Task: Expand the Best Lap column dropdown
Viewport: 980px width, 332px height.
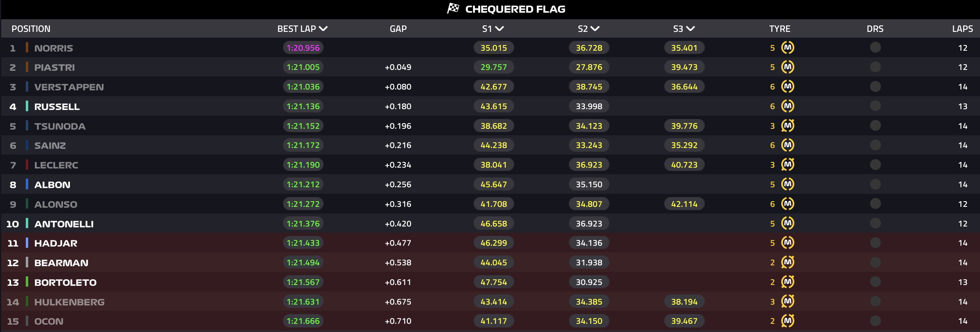Action: (x=323, y=29)
